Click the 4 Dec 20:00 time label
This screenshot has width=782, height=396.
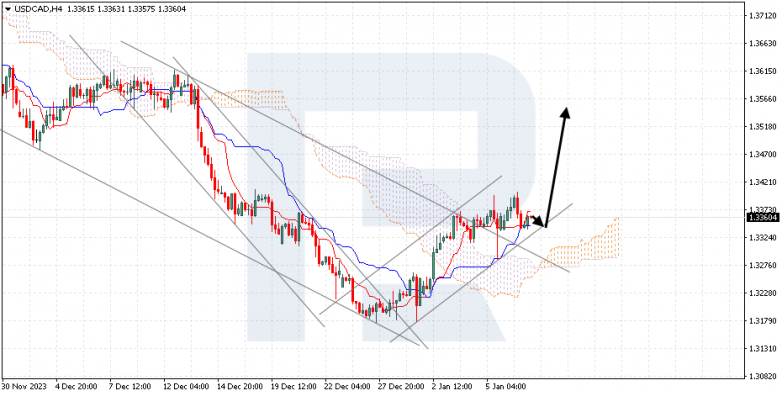click(x=75, y=387)
